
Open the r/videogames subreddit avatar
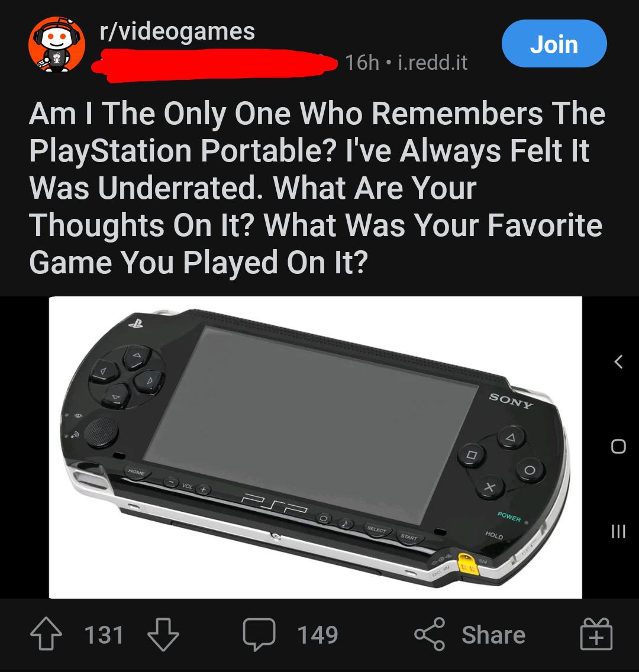coord(57,44)
